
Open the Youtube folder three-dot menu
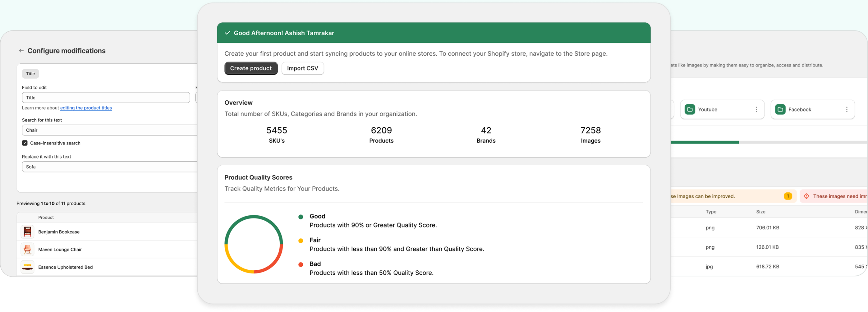click(756, 109)
